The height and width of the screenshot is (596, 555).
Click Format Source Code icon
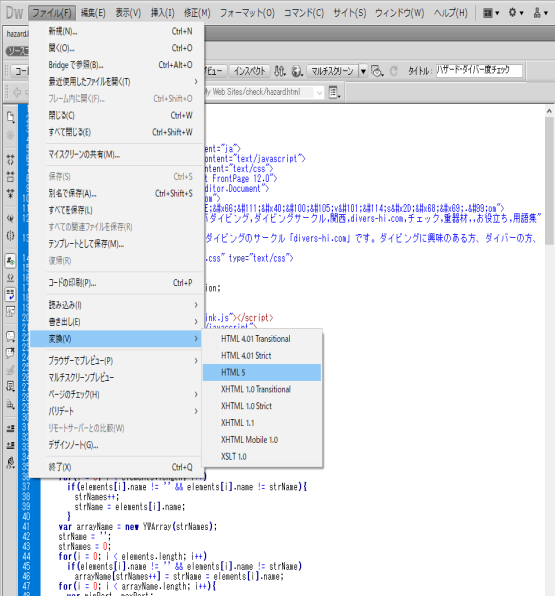[11, 463]
